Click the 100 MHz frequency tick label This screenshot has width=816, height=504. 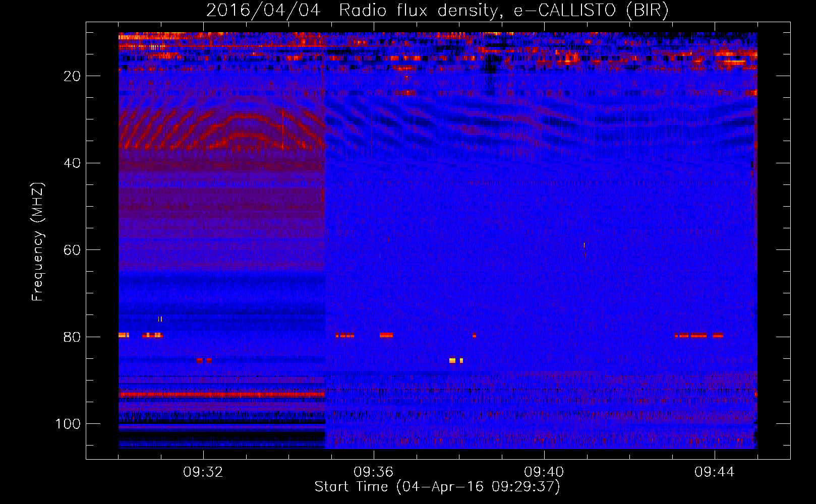(x=68, y=424)
